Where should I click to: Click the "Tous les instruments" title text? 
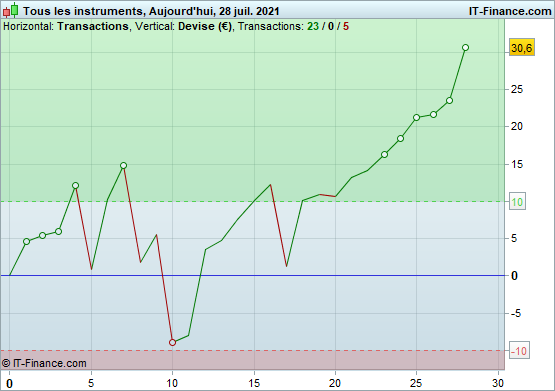[x=83, y=11]
